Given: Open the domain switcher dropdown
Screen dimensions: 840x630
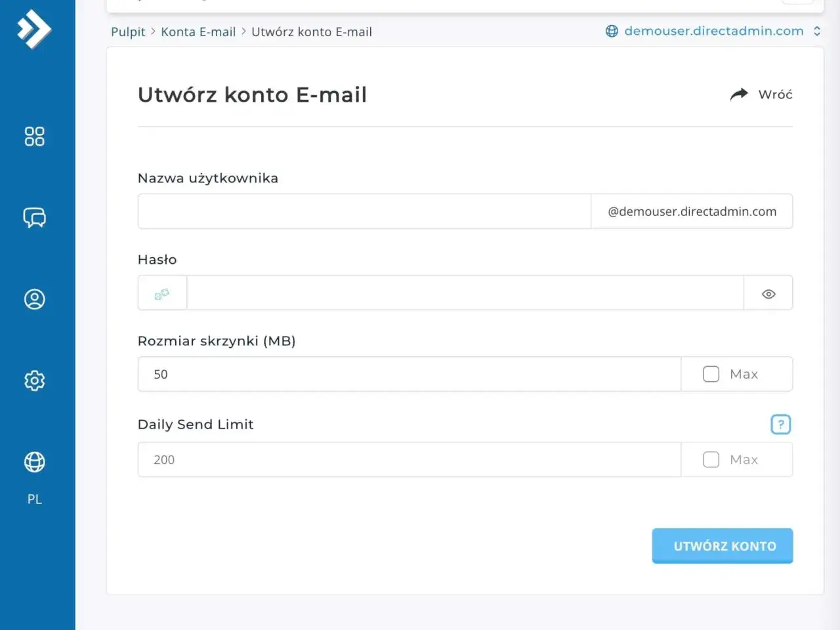Looking at the screenshot, I should coord(817,31).
